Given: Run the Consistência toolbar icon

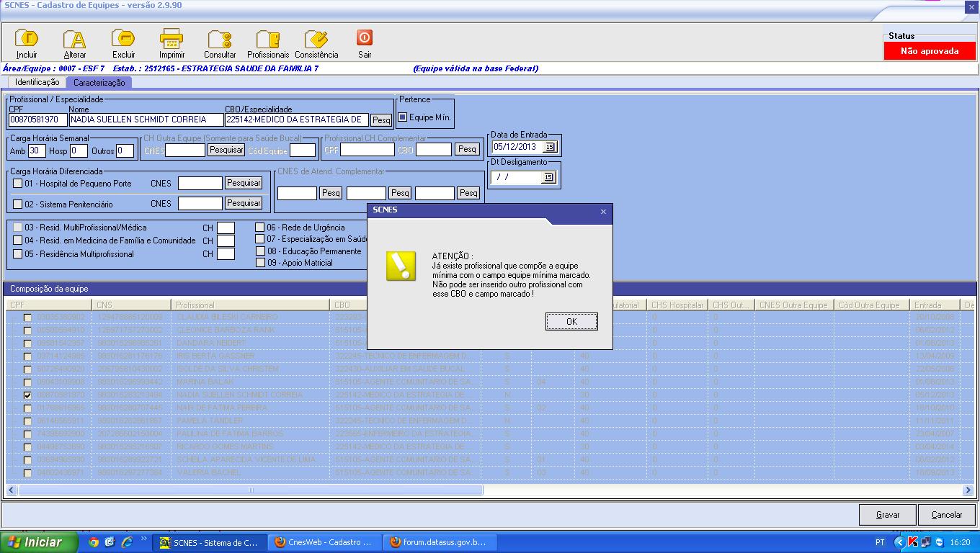Looking at the screenshot, I should tap(316, 39).
